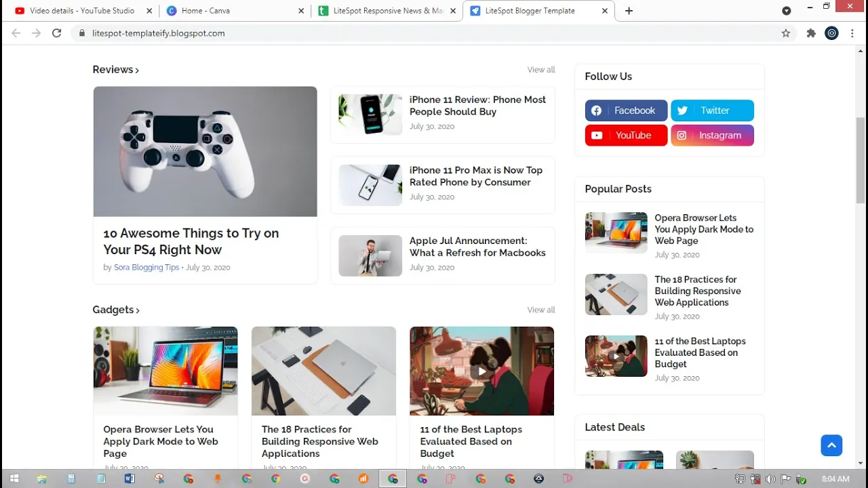Screen dimensions: 868x488
Task: Switch to the Video details - YouTube Studio tab
Action: (x=81, y=11)
